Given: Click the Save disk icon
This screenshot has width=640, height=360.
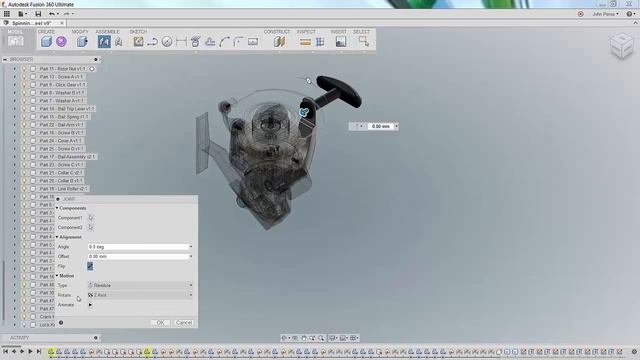Looking at the screenshot, I should [38, 14].
